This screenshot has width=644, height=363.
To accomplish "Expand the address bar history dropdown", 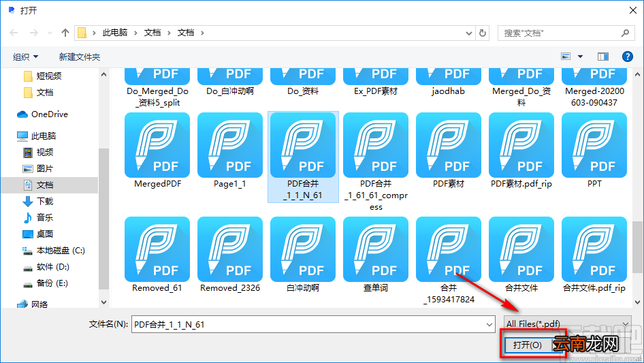I will coord(468,33).
